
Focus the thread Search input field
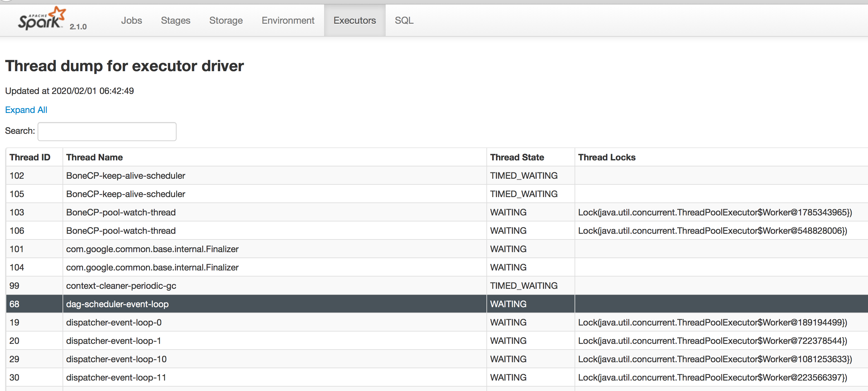(107, 131)
